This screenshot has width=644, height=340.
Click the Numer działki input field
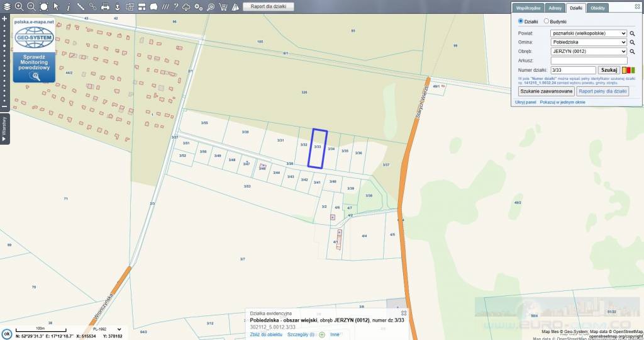tap(573, 71)
